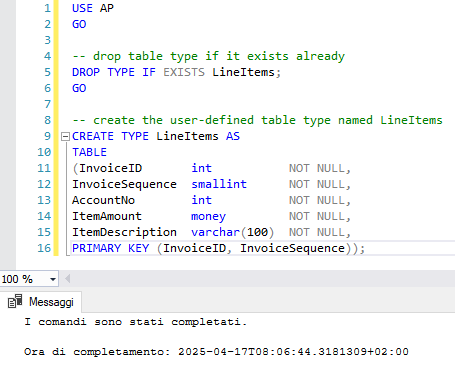Image resolution: width=455 pixels, height=369 pixels.
Task: Click the 'money' data type
Action: click(x=208, y=217)
